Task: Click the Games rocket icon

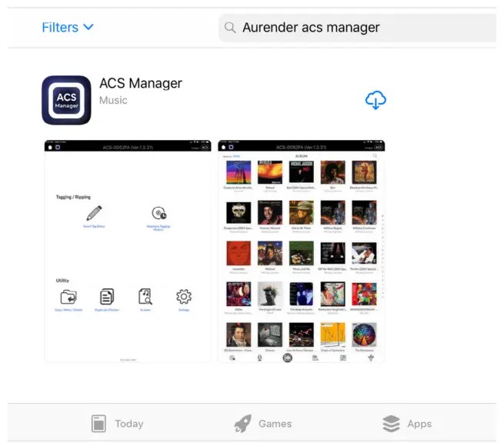Action: (x=242, y=424)
